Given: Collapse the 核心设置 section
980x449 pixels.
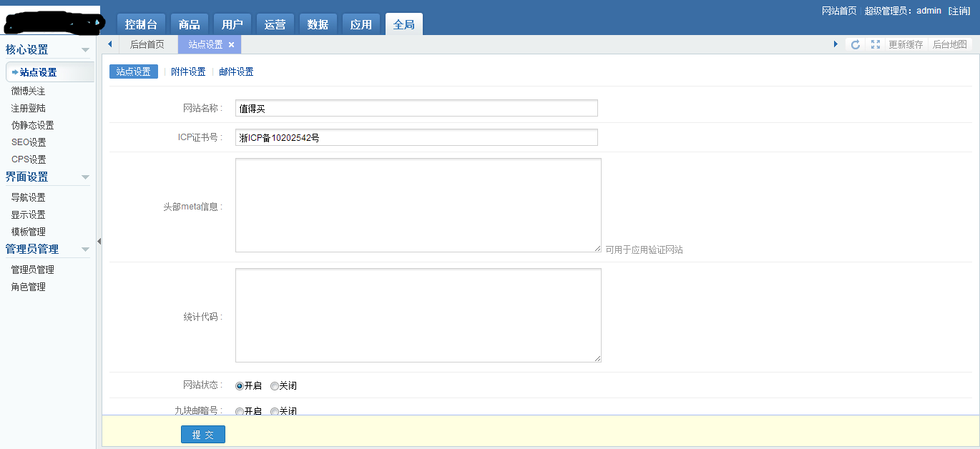Looking at the screenshot, I should point(86,50).
